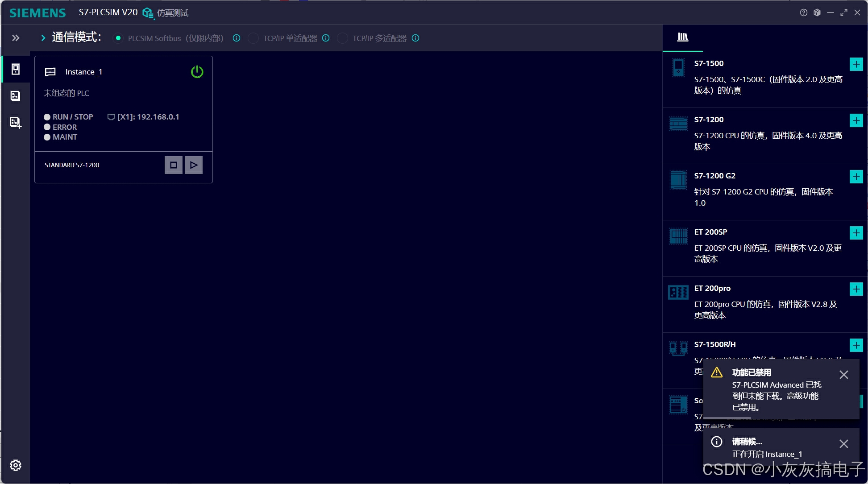This screenshot has width=868, height=484.
Task: Expand the left sidebar with the double chevron
Action: 16,38
